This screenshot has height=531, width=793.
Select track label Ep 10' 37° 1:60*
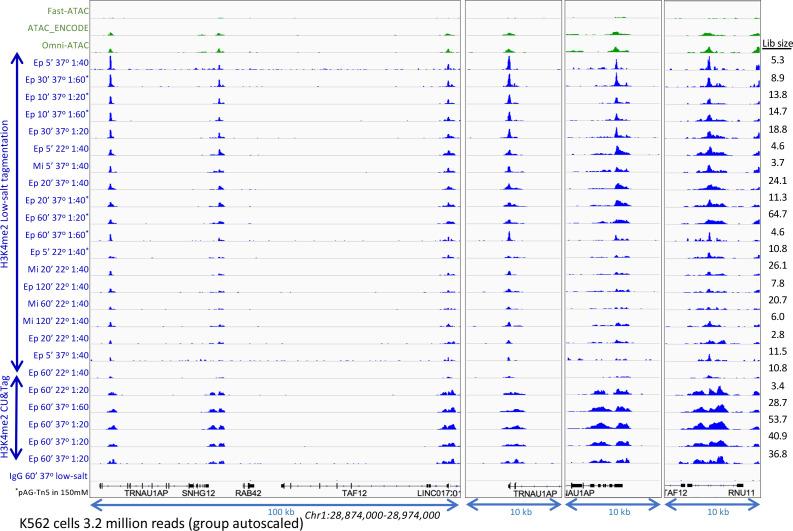click(57, 114)
